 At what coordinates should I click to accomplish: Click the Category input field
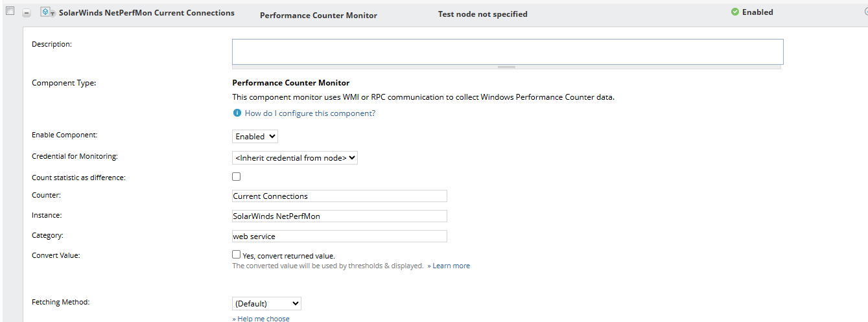click(x=339, y=236)
